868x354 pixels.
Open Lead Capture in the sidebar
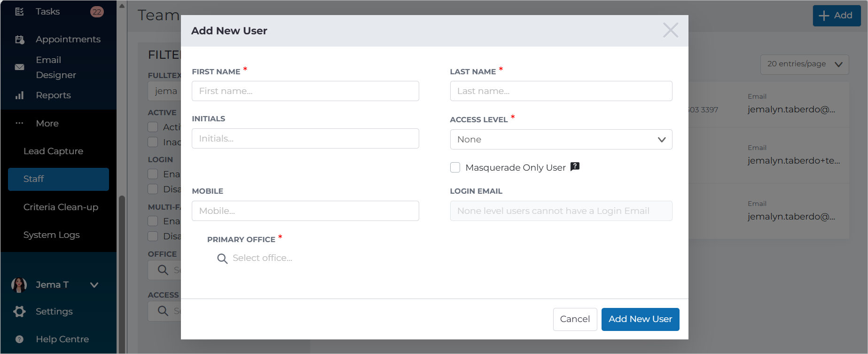point(53,151)
